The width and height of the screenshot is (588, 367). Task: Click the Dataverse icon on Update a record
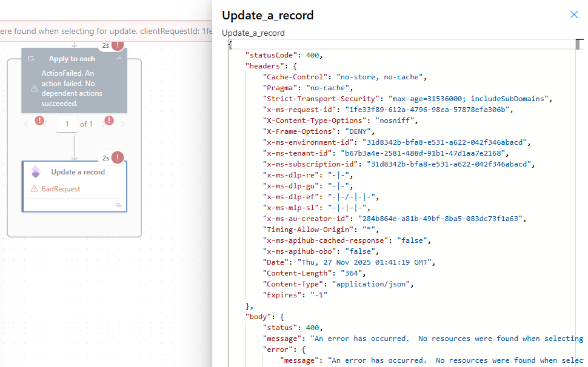tap(36, 172)
